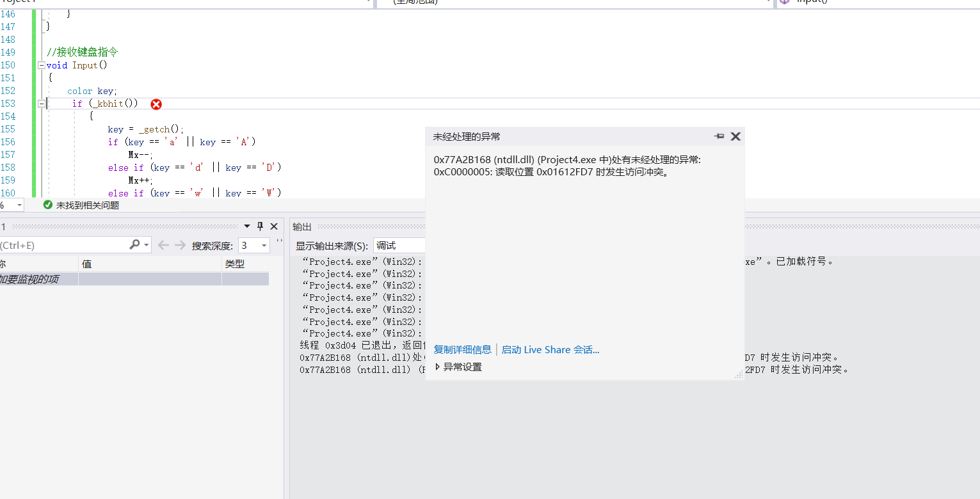This screenshot has width=980, height=499.
Task: Click the exception popup resize grip
Action: click(x=739, y=375)
